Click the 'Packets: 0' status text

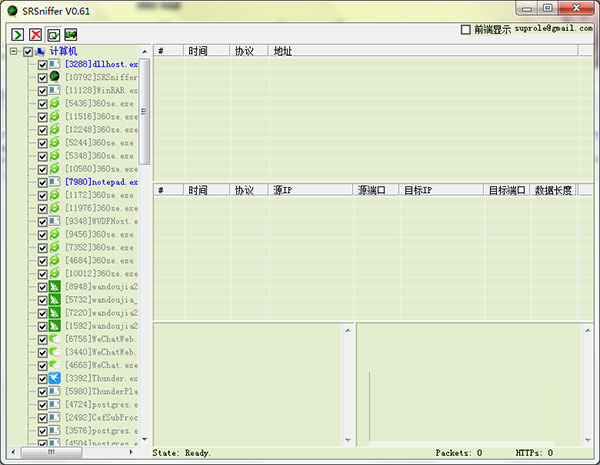[x=459, y=453]
